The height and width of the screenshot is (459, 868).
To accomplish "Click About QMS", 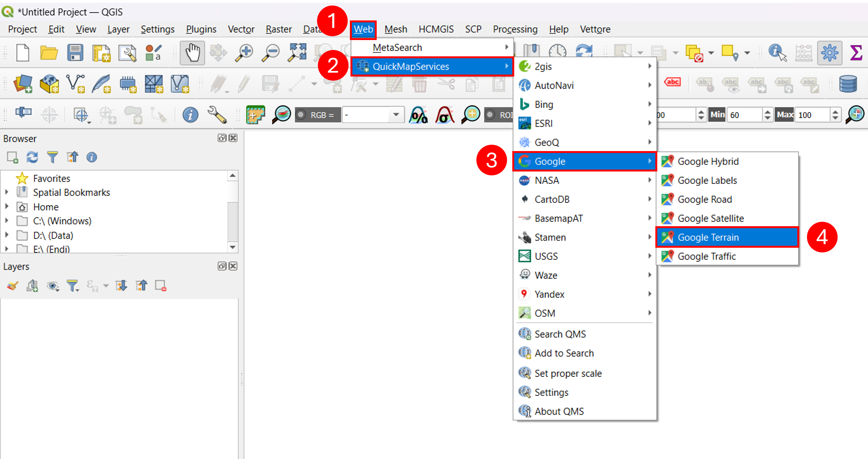I will click(585, 411).
